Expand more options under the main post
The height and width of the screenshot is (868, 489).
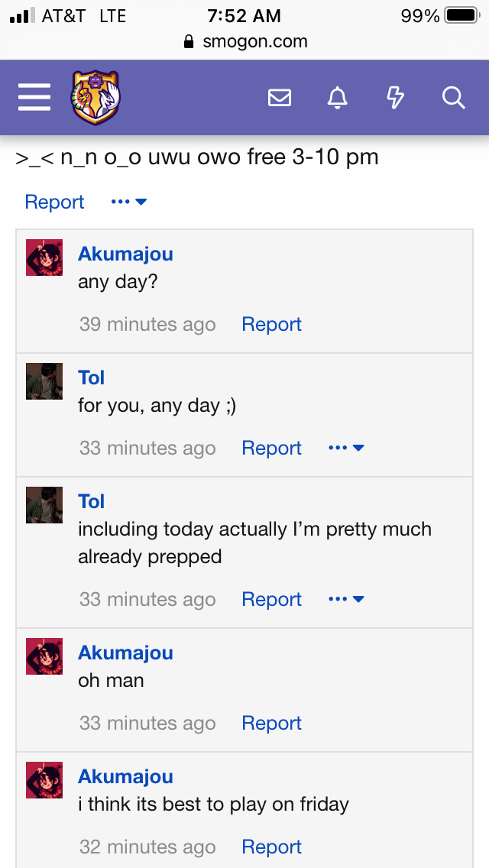pos(128,202)
